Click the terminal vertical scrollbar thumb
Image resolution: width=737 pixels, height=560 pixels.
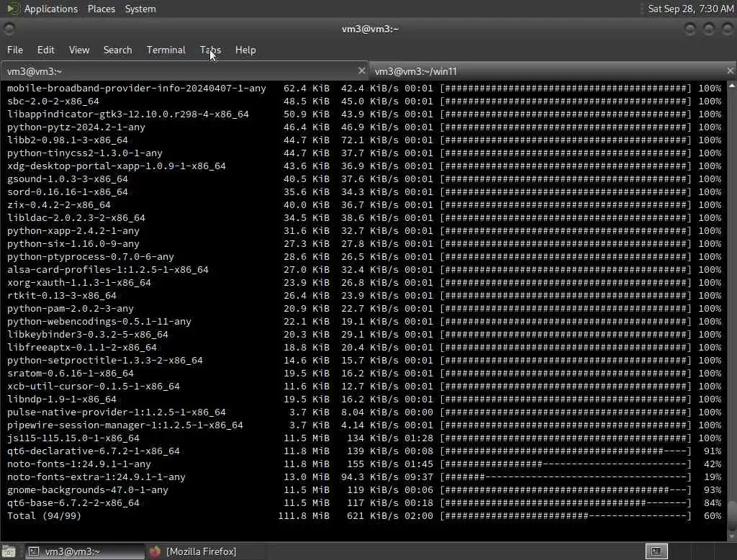coord(732,515)
